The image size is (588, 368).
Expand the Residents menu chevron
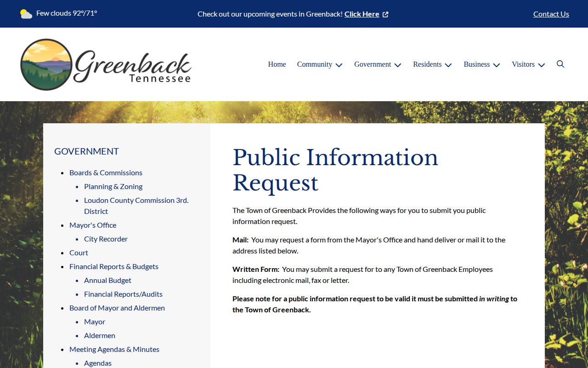pos(448,65)
